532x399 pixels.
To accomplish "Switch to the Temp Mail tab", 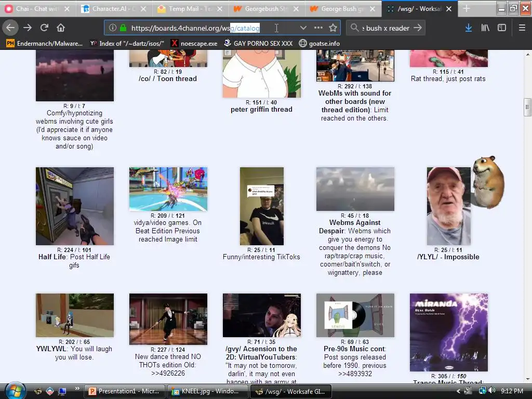I will 190,9.
